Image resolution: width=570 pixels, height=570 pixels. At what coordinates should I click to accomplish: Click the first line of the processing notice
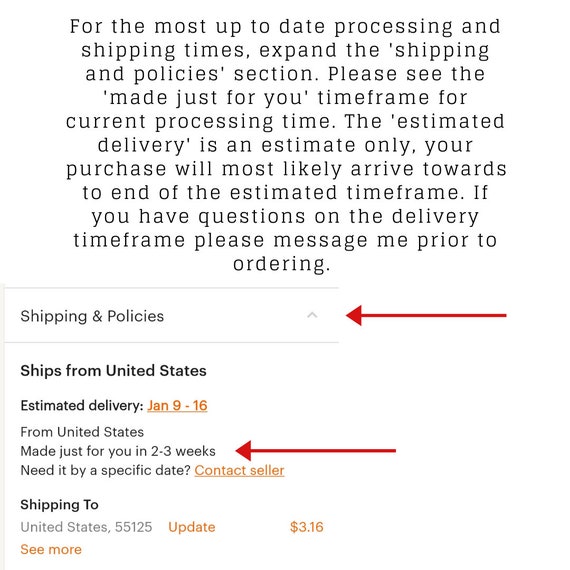click(x=285, y=27)
